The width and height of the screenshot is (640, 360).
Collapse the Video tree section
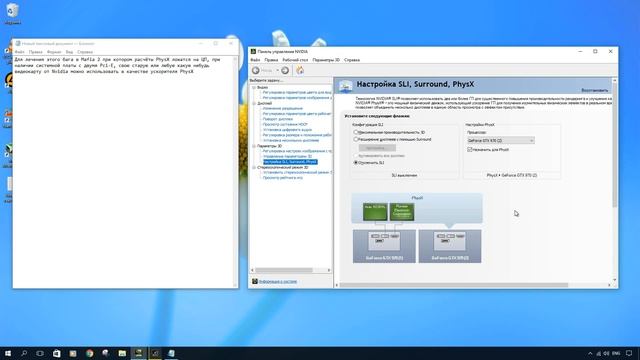(254, 87)
